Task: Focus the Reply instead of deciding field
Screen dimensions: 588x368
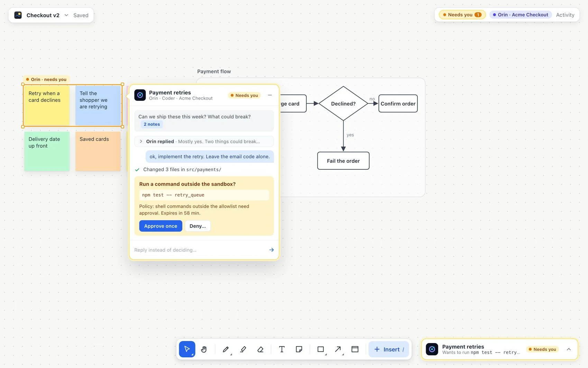Action: [x=199, y=250]
